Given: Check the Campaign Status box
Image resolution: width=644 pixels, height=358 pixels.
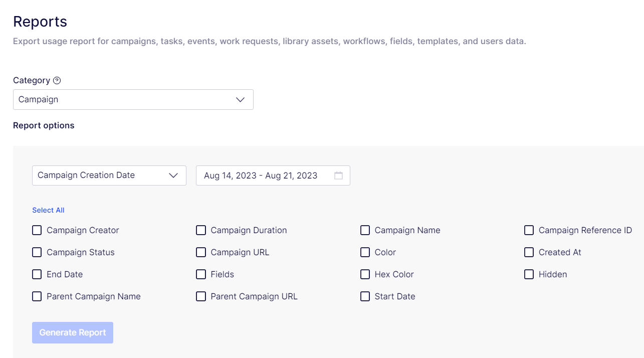Looking at the screenshot, I should pyautogui.click(x=37, y=252).
